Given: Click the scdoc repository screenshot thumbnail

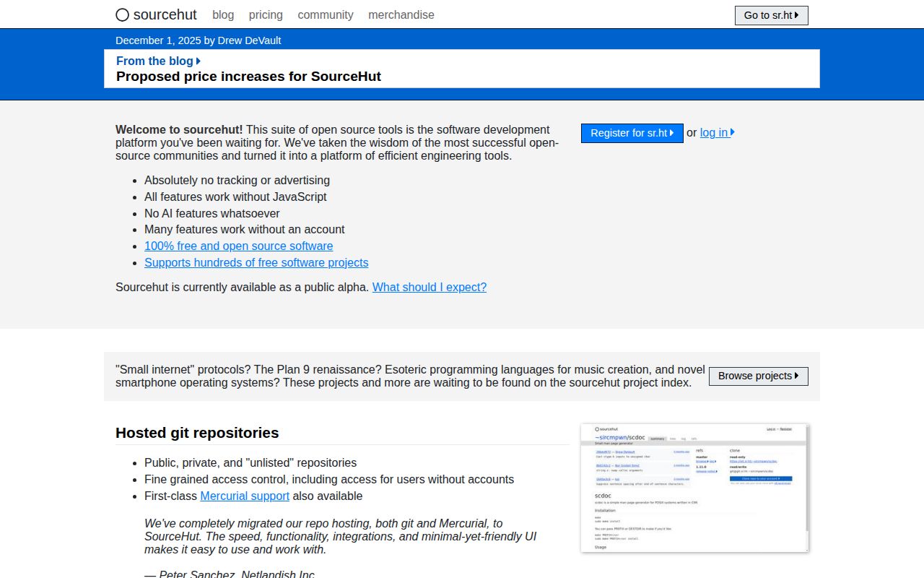Looking at the screenshot, I should [x=694, y=488].
